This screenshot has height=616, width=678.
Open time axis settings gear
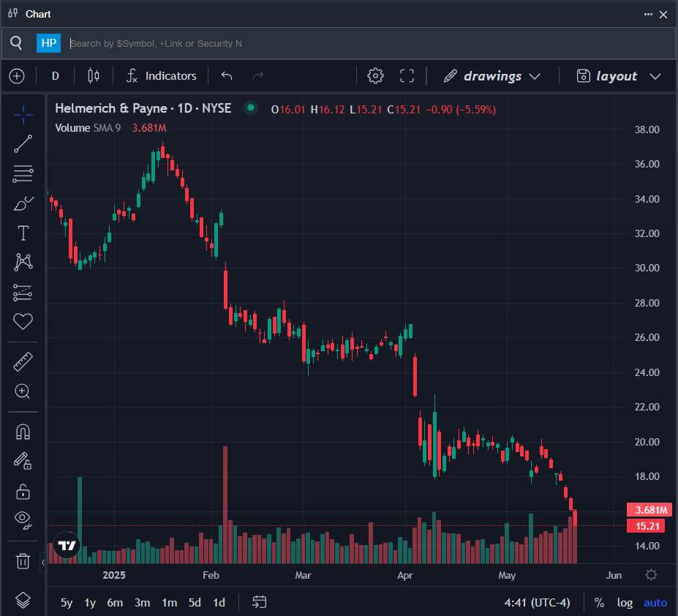pos(651,575)
